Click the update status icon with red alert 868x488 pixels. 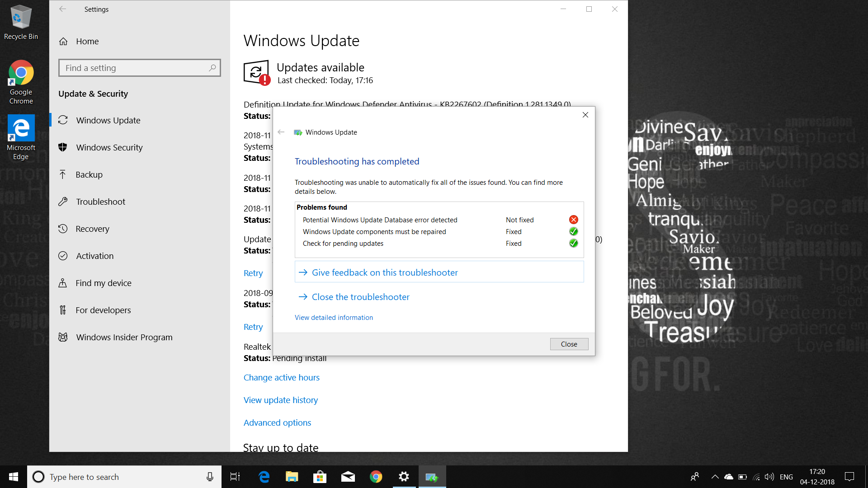257,73
